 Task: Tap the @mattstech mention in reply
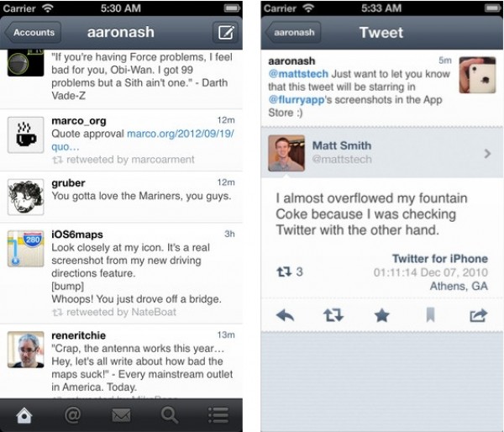(x=298, y=74)
